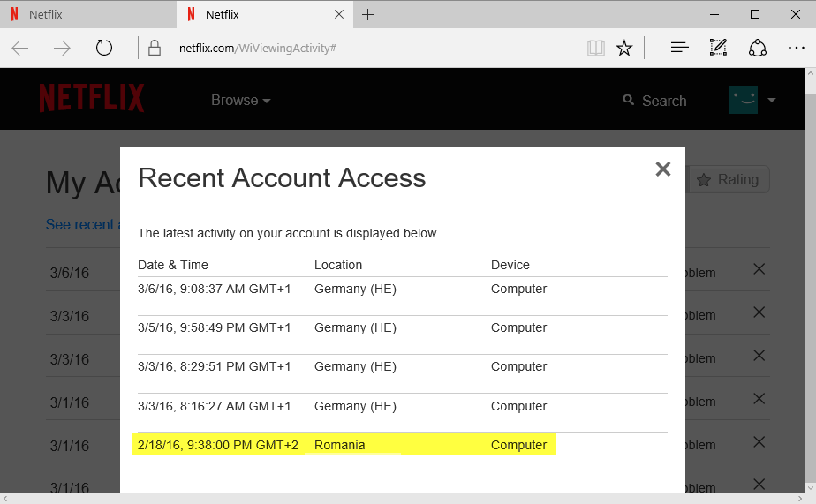Go back with the browser back arrow
816x504 pixels.
pyautogui.click(x=20, y=49)
